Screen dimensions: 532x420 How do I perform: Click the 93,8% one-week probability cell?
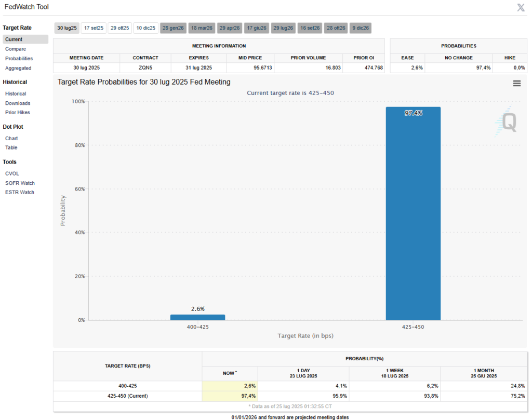click(x=395, y=396)
